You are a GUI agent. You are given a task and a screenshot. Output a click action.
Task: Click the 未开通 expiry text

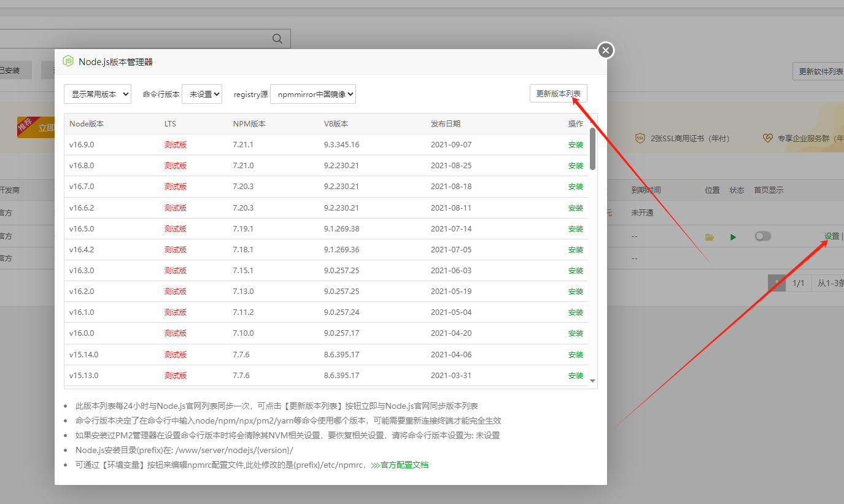(642, 213)
